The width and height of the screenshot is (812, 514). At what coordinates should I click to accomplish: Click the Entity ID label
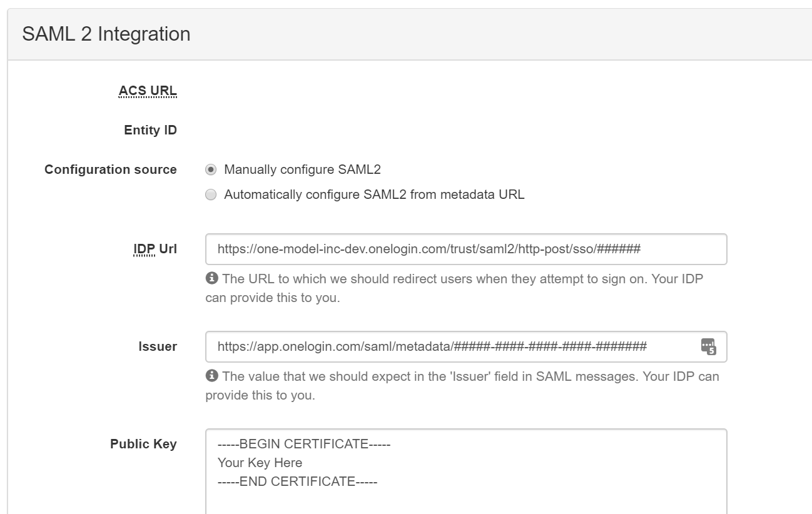click(x=151, y=131)
